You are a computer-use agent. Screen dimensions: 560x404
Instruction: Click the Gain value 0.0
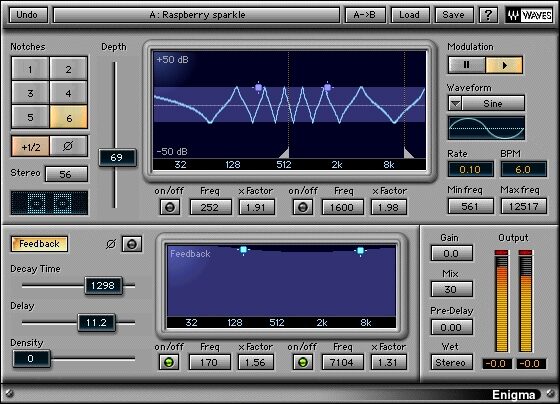coord(452,253)
